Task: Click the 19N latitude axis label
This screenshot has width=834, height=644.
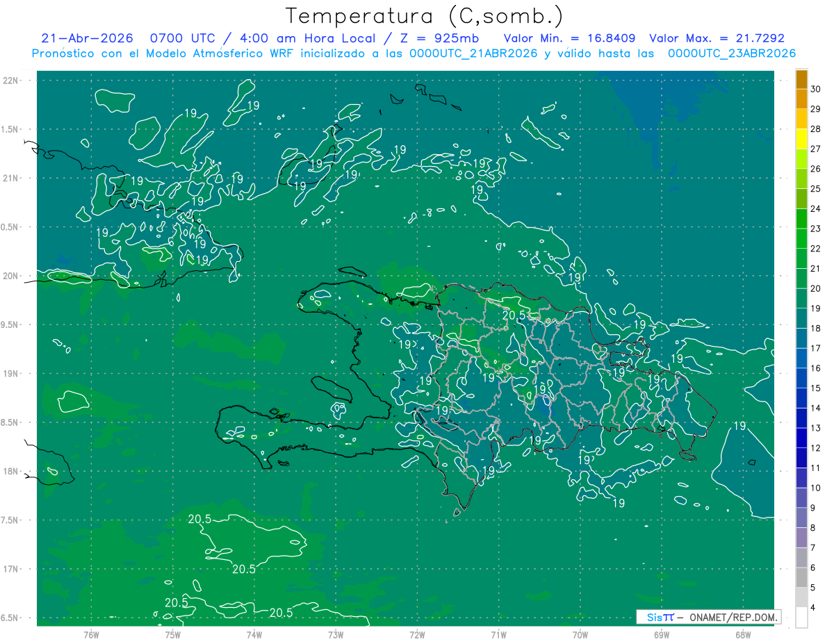Action: [12, 374]
